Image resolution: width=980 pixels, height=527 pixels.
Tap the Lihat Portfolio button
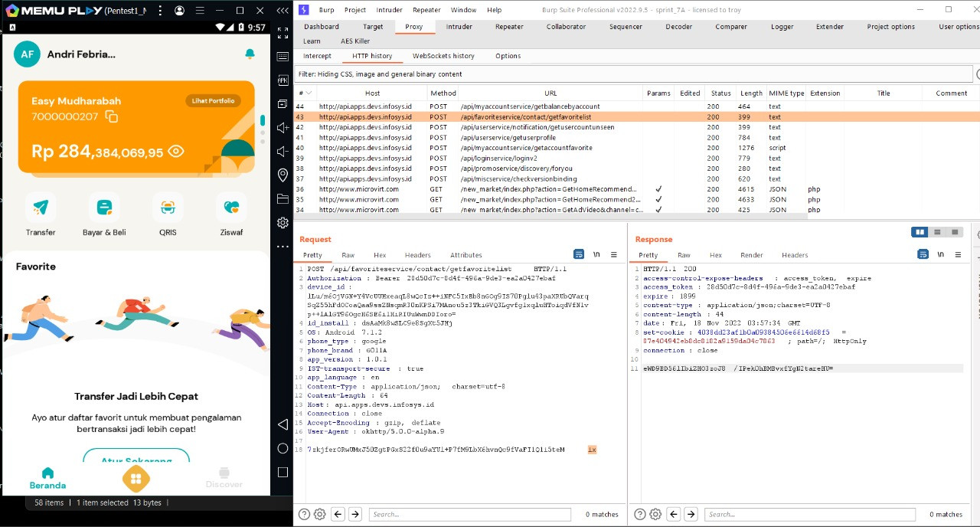point(213,101)
